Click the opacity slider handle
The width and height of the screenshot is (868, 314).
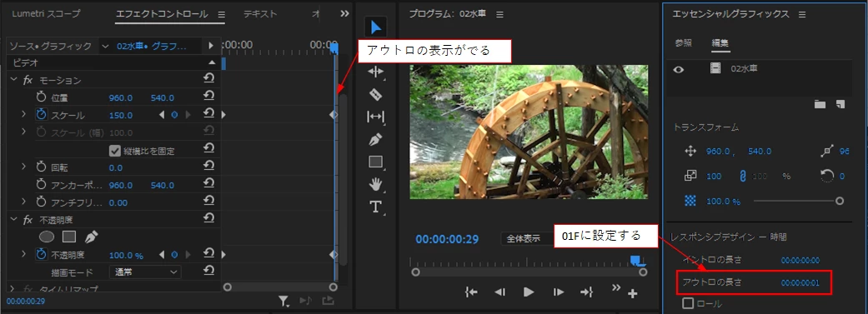pyautogui.click(x=839, y=202)
